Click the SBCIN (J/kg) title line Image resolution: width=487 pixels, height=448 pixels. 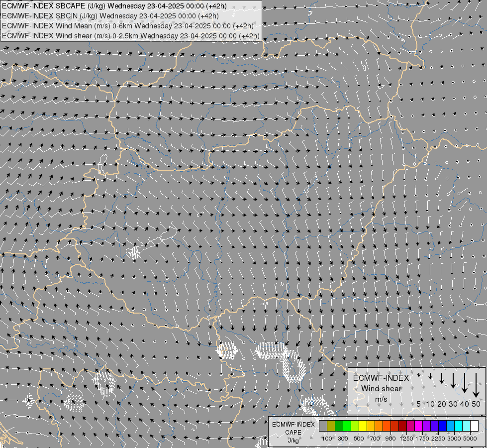coord(110,16)
